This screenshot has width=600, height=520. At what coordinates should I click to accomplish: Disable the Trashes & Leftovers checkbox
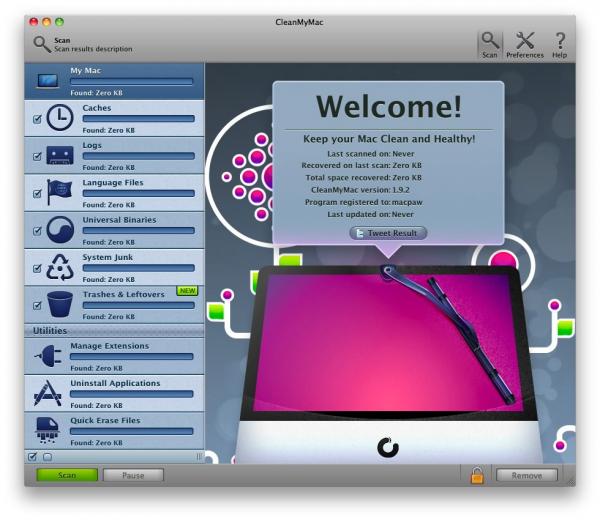[37, 305]
